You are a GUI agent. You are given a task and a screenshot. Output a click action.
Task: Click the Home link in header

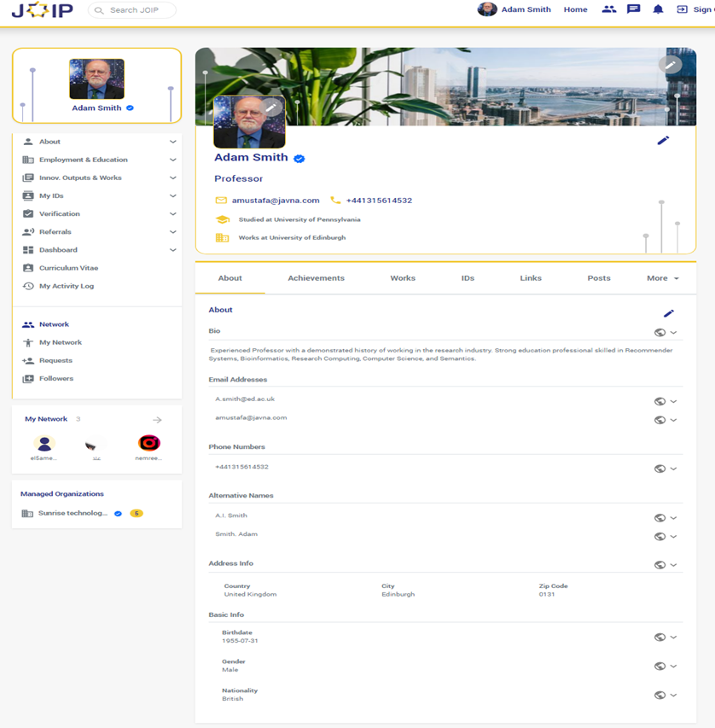[575, 9]
